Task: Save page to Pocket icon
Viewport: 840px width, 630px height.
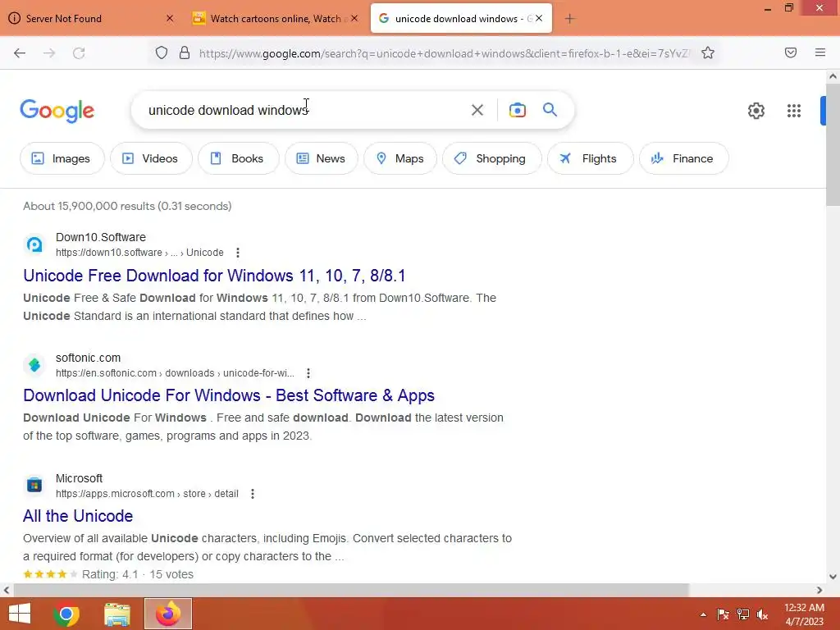Action: coord(791,52)
